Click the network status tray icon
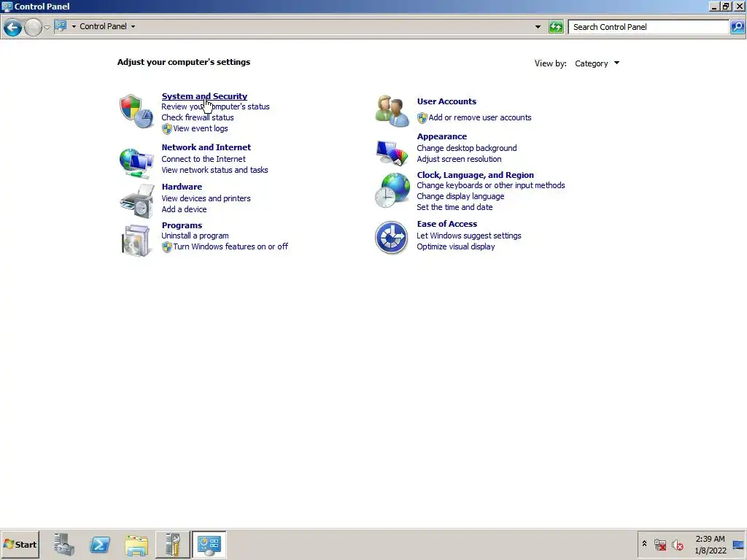This screenshot has height=560, width=747. tap(659, 544)
